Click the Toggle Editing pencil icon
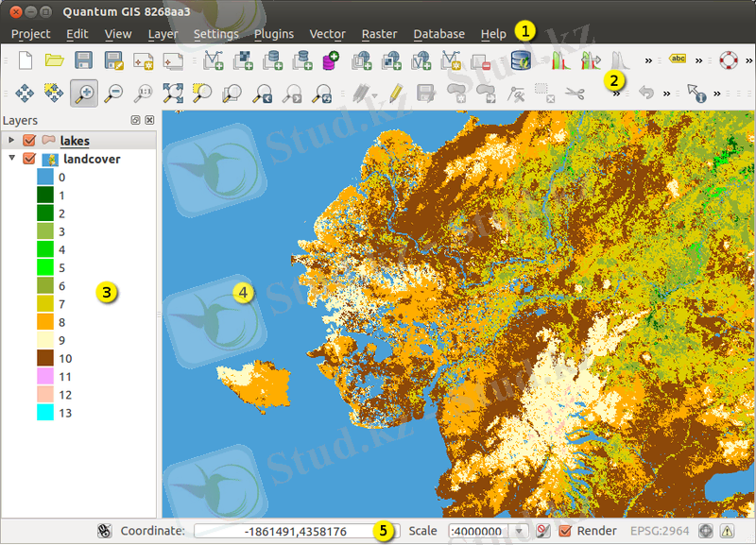The width and height of the screenshot is (756, 545). 395,93
